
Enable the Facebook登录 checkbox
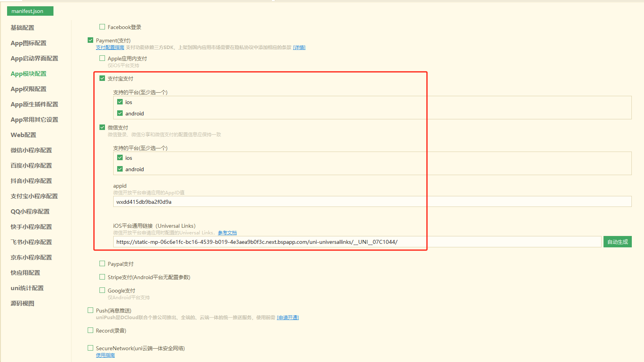pos(102,27)
